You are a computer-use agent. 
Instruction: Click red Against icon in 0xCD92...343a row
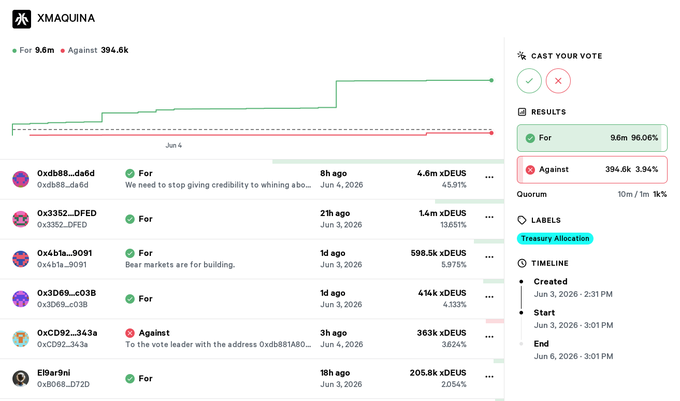click(130, 333)
